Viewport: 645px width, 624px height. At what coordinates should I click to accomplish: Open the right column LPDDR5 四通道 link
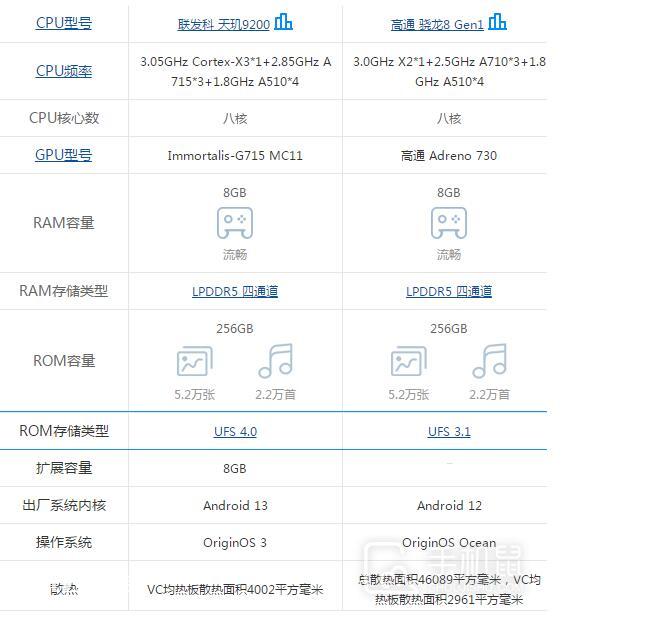(449, 291)
